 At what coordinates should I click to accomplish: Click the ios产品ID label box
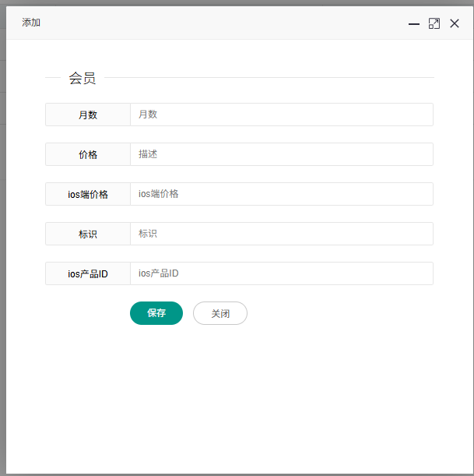[88, 273]
